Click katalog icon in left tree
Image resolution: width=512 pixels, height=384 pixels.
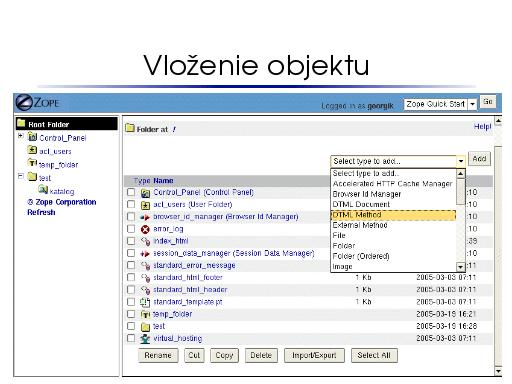click(43, 190)
